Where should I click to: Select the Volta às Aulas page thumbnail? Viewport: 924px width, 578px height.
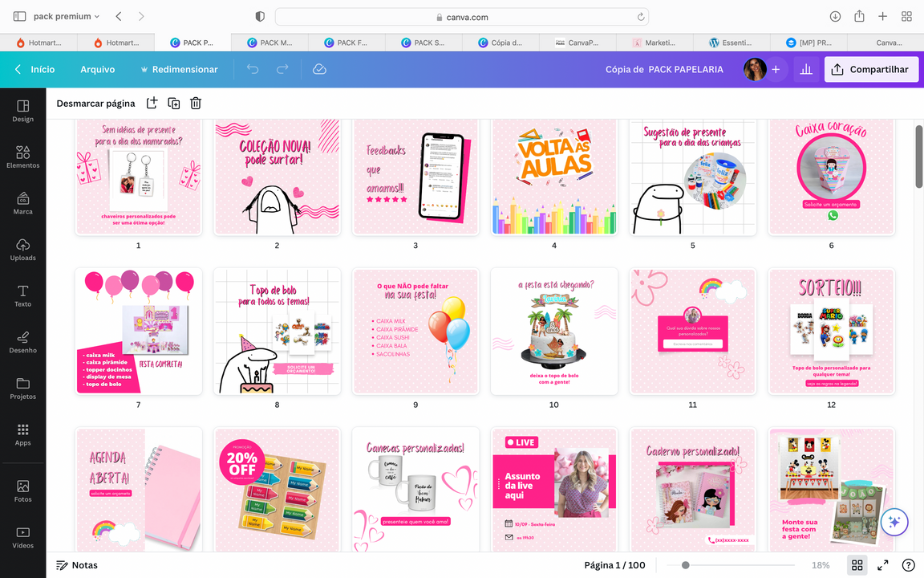[553, 177]
